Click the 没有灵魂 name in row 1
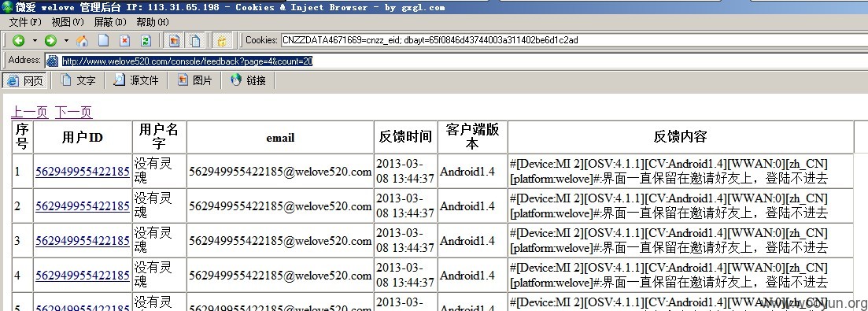Viewport: 868px width, 311px height. coord(153,170)
